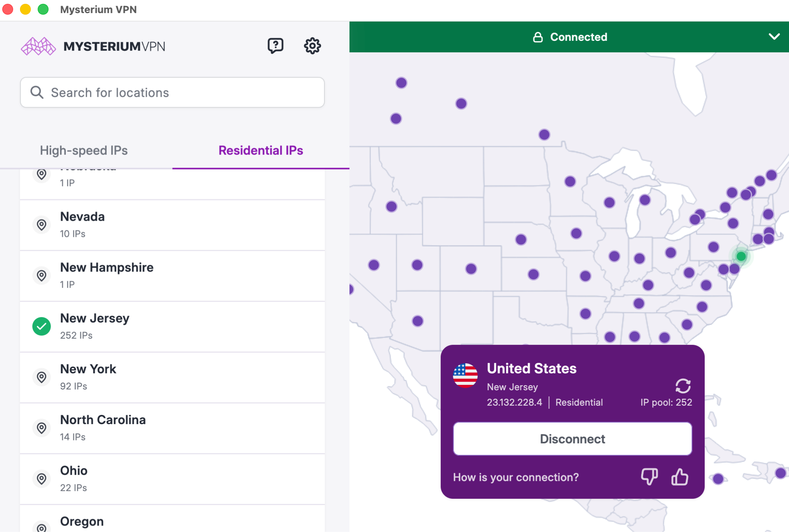
Task: Click the Connected status banner text
Action: (579, 37)
